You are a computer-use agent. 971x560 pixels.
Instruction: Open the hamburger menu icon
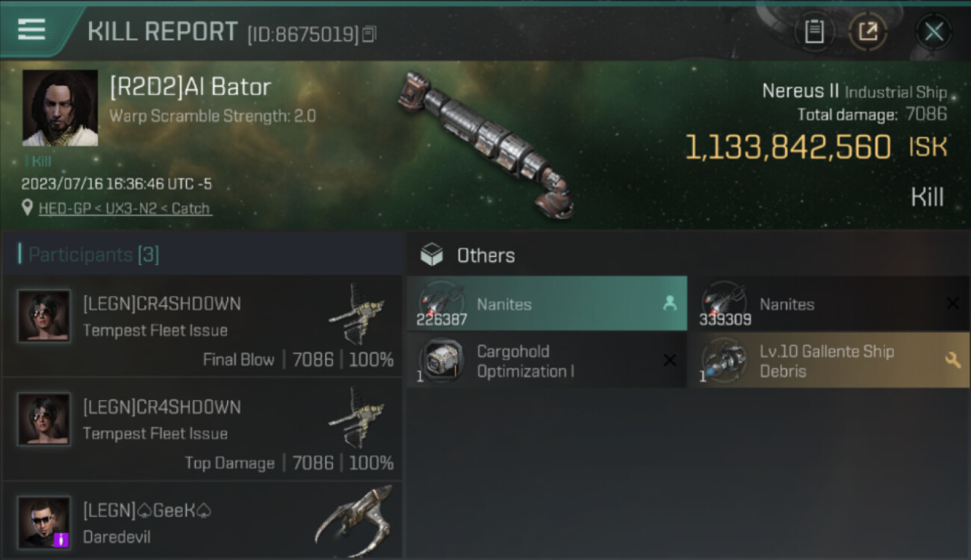coord(31,29)
